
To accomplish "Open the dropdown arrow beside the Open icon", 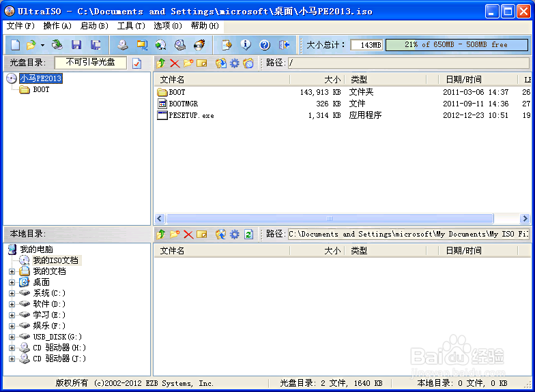I will [x=42, y=45].
